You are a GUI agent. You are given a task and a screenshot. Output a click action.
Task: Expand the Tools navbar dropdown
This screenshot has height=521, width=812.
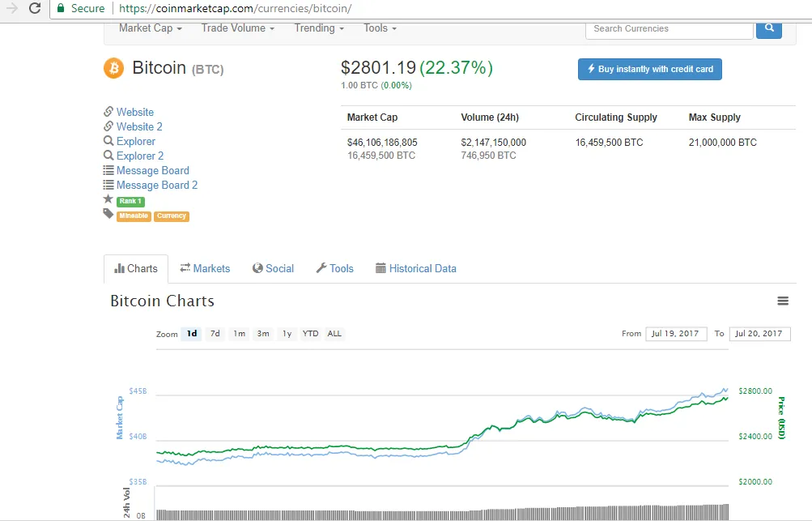pyautogui.click(x=380, y=28)
